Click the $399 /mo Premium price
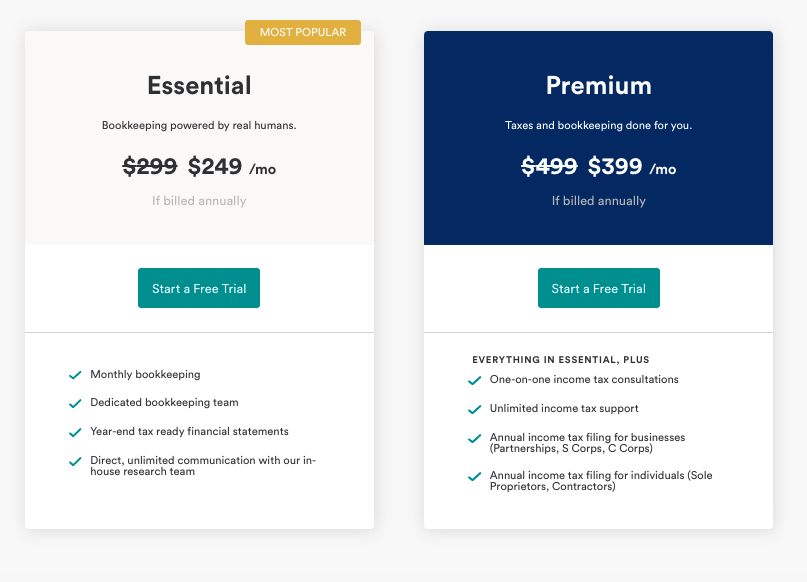 pyautogui.click(x=631, y=167)
